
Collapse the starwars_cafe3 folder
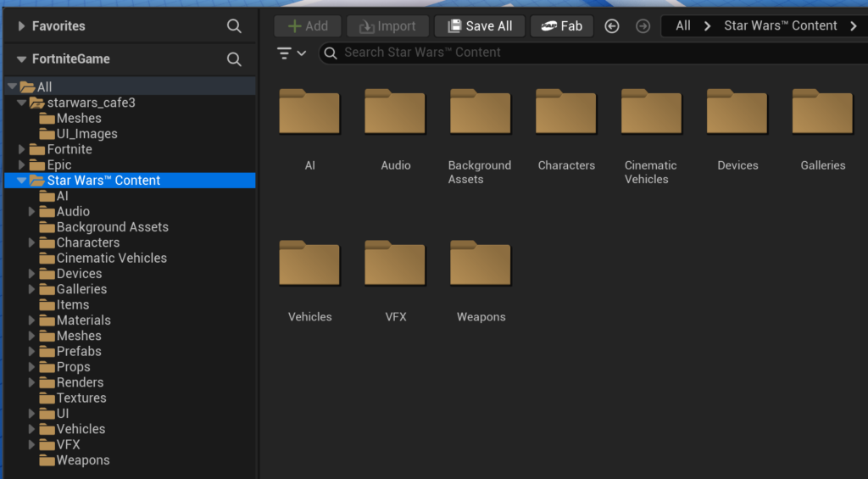click(x=22, y=103)
